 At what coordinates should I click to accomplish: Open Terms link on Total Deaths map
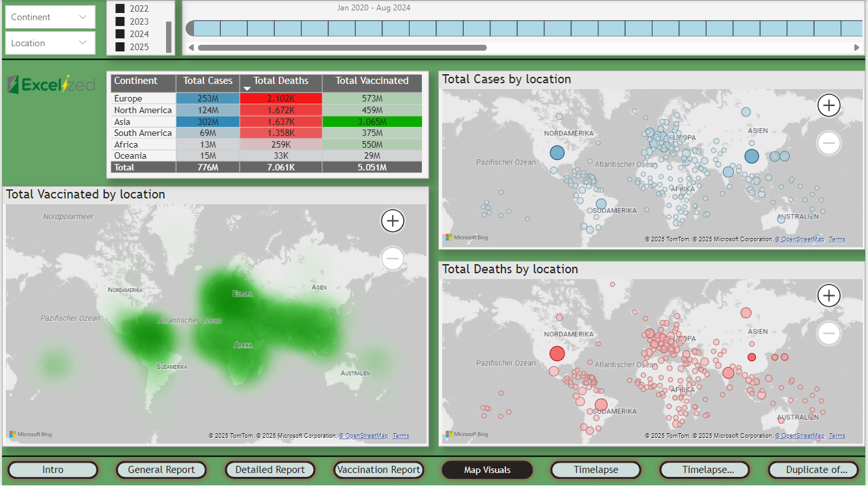click(837, 436)
